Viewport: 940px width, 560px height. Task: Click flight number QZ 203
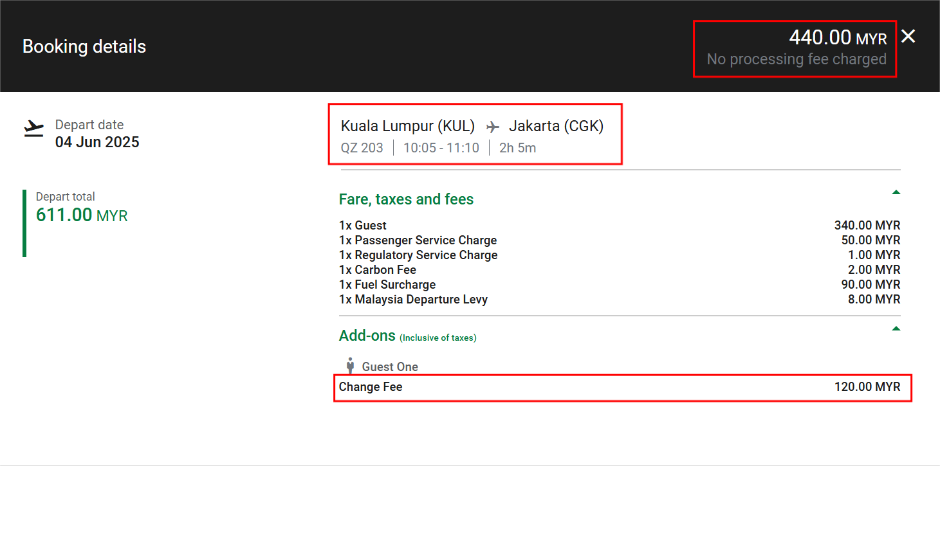click(x=362, y=148)
